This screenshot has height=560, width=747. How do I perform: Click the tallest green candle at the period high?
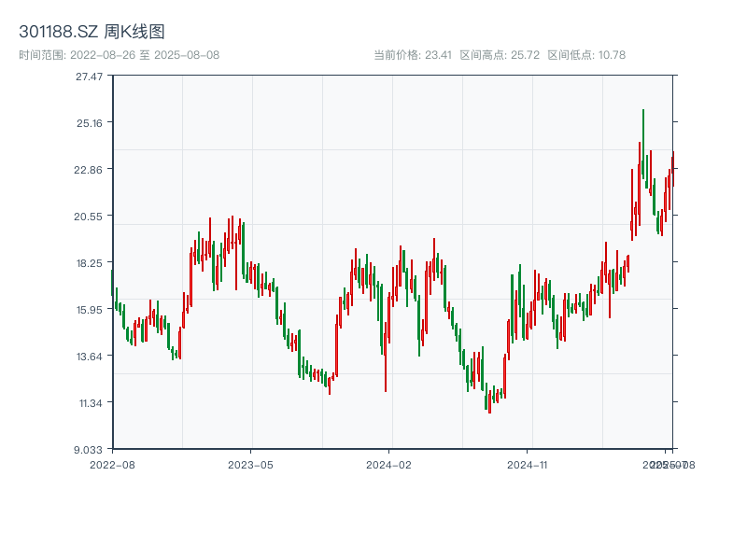643,145
